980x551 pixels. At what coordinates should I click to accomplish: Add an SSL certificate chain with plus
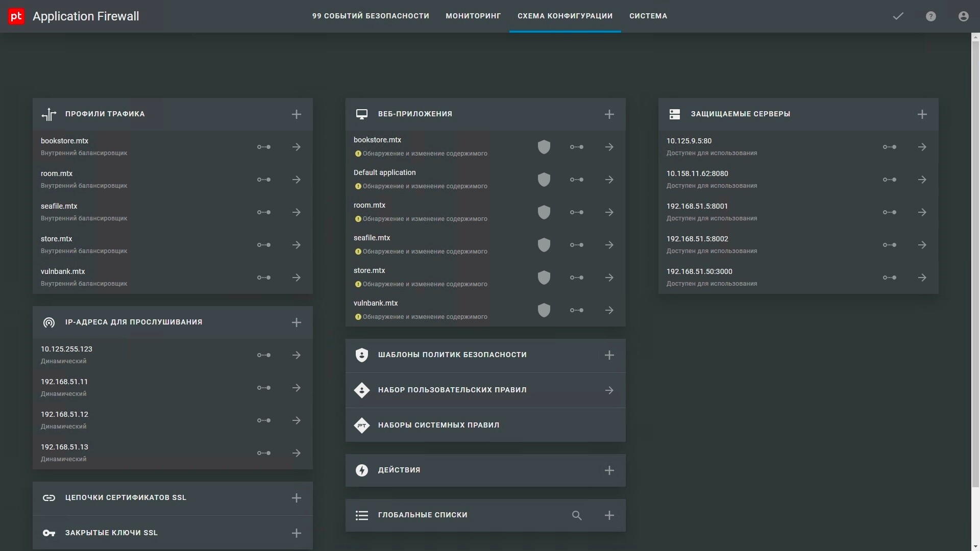297,498
